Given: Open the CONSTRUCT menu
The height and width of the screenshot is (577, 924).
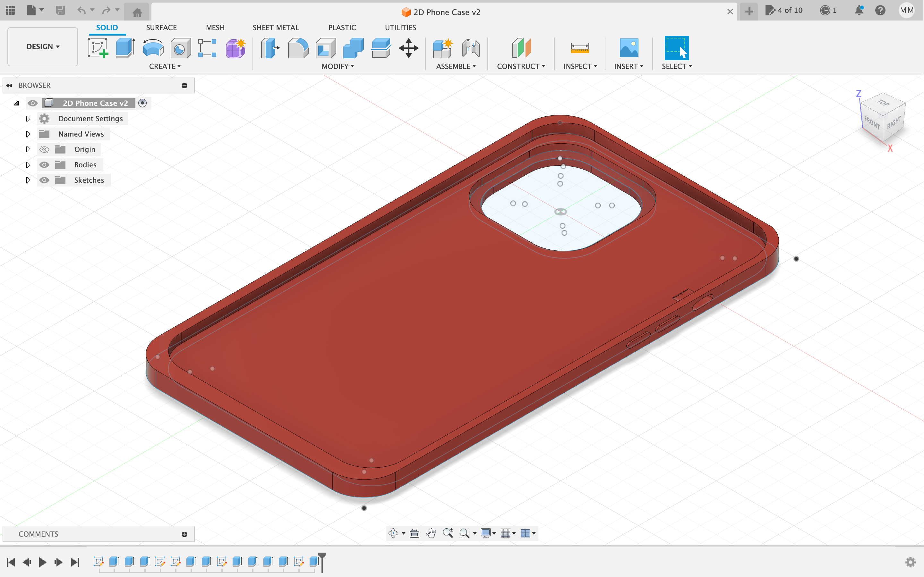Looking at the screenshot, I should (521, 66).
